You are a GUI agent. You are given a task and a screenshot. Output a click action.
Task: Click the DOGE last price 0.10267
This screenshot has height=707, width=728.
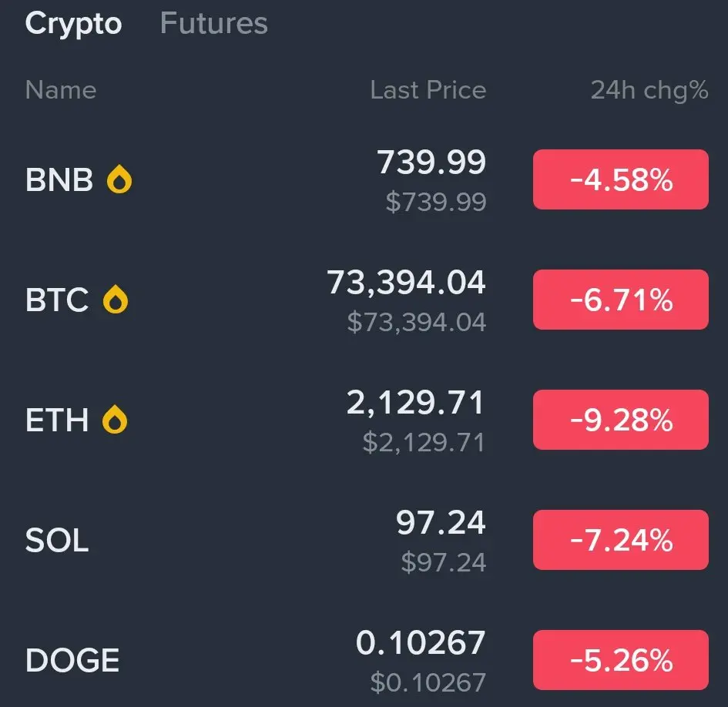(421, 642)
